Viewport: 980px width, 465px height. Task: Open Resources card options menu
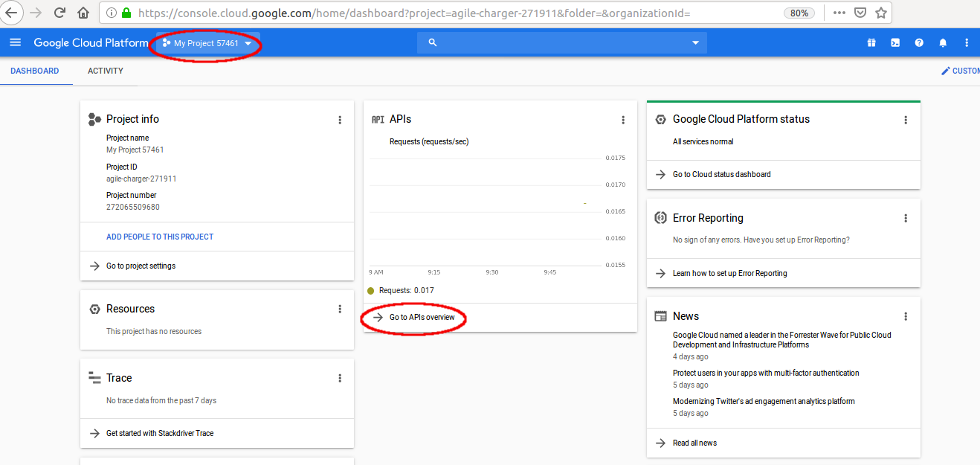pos(340,309)
